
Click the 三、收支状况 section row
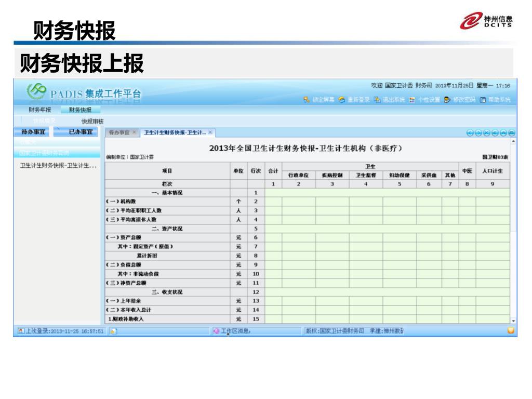pos(167,292)
